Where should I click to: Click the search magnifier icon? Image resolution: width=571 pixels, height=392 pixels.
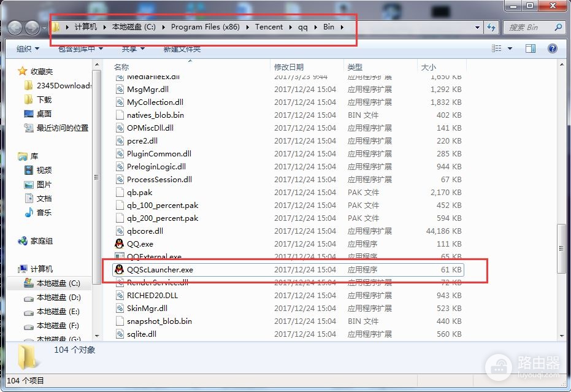(x=558, y=28)
